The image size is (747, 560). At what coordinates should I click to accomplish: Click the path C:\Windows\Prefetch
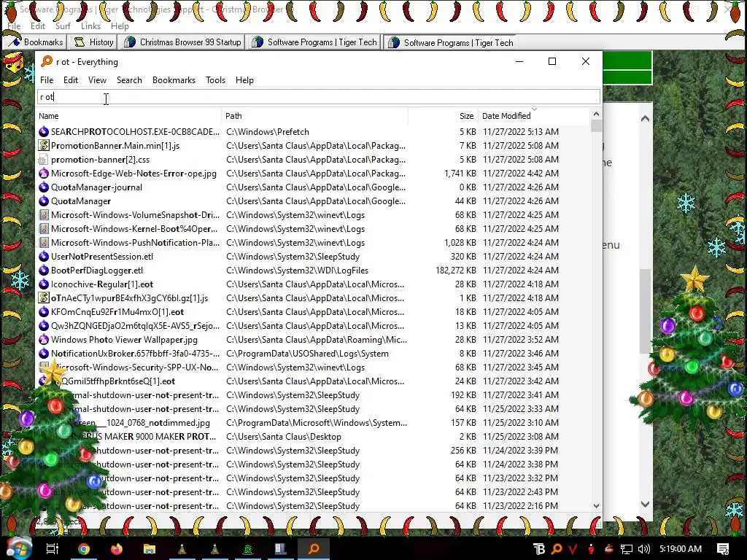pyautogui.click(x=268, y=131)
